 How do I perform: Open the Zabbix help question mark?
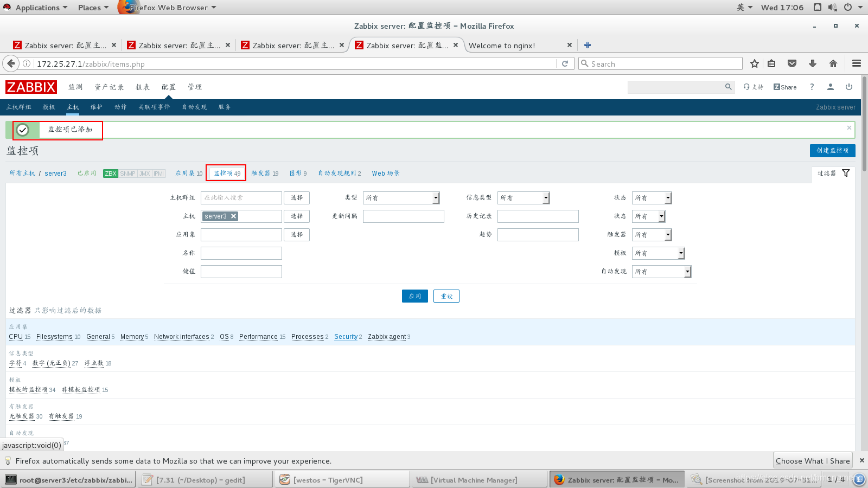812,87
